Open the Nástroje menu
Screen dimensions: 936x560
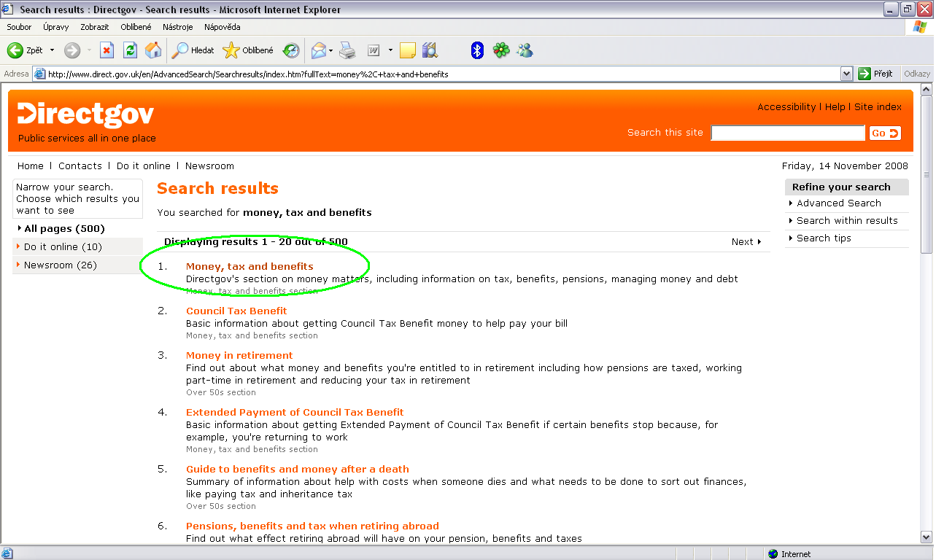click(x=178, y=27)
